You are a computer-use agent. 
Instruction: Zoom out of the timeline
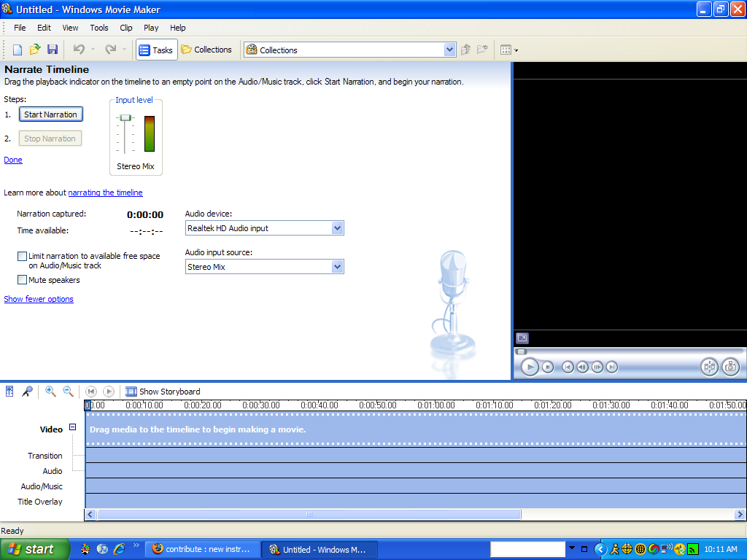coord(67,392)
